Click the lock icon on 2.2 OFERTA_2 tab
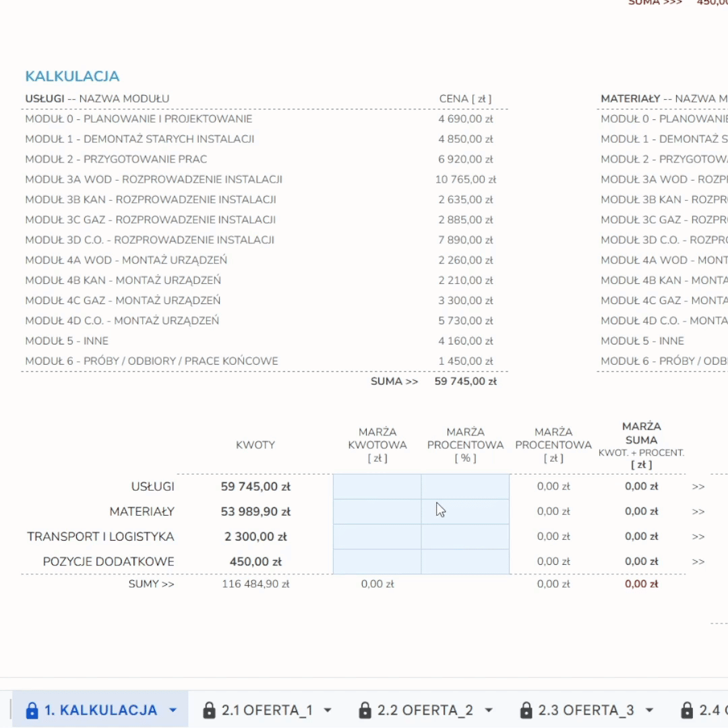The height and width of the screenshot is (728, 728). click(365, 710)
